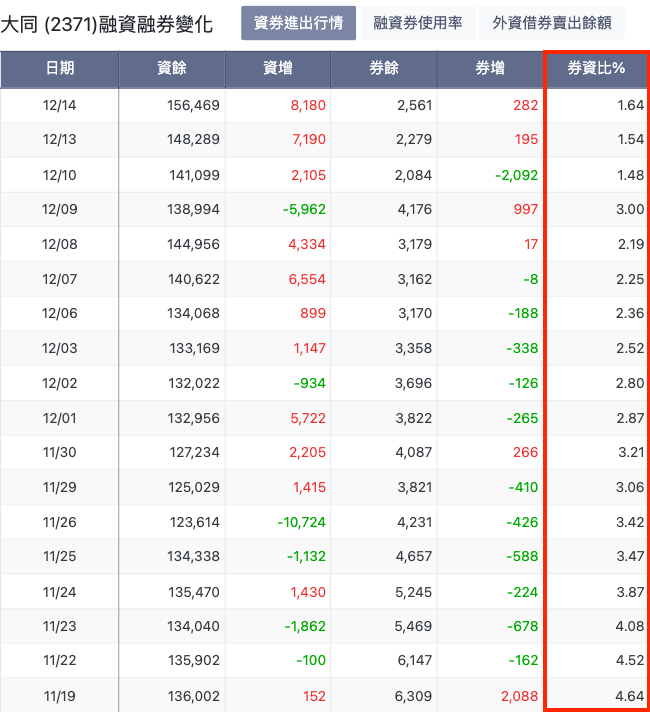Click 券餘 value 6,147

(414, 660)
